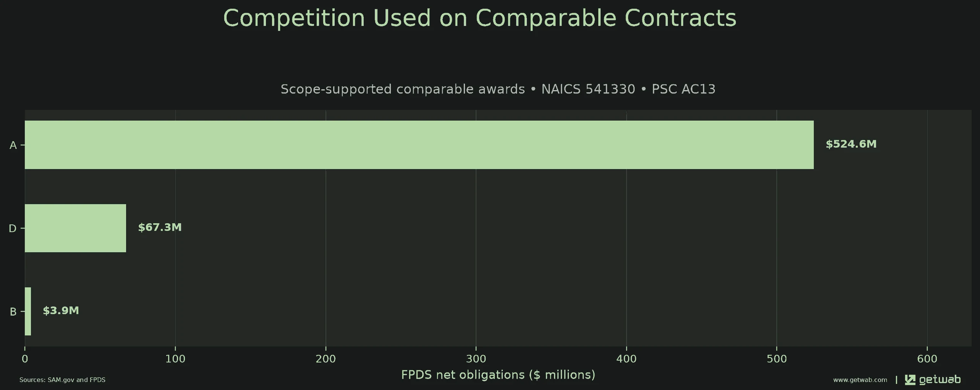Open the www.getwab.com link

click(x=860, y=380)
